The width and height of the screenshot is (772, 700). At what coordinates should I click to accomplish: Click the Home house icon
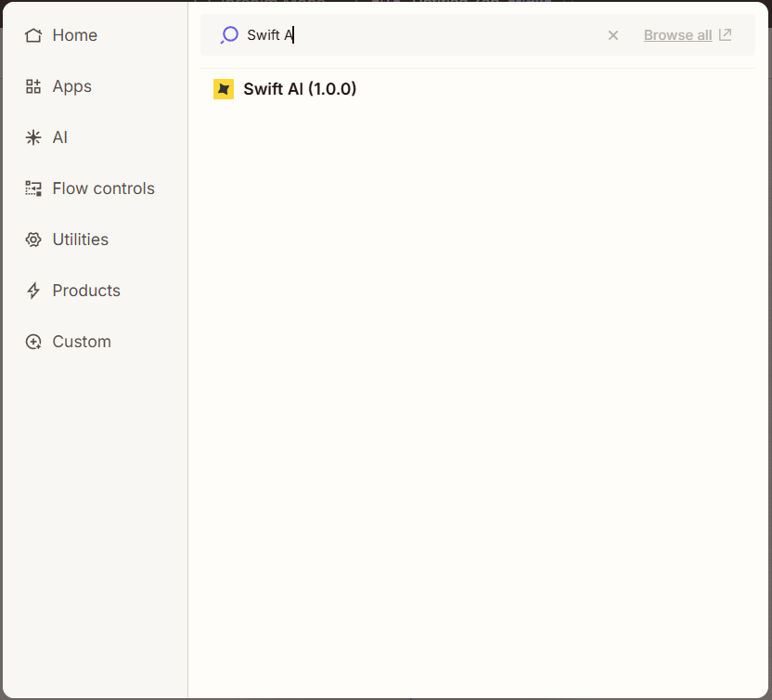click(x=33, y=35)
